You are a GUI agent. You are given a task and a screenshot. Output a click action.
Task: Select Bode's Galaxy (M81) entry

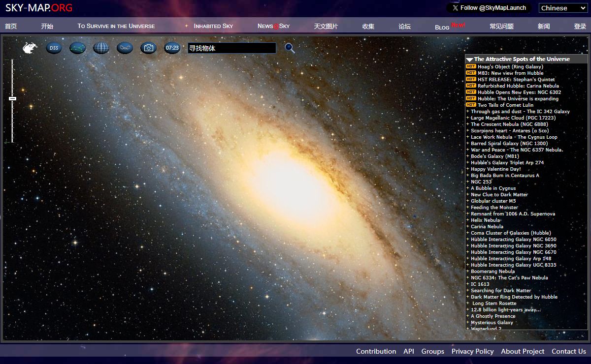(494, 156)
